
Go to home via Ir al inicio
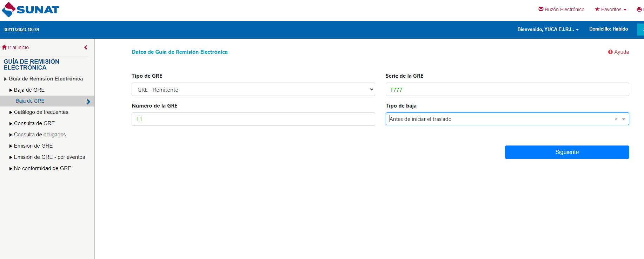coord(16,47)
